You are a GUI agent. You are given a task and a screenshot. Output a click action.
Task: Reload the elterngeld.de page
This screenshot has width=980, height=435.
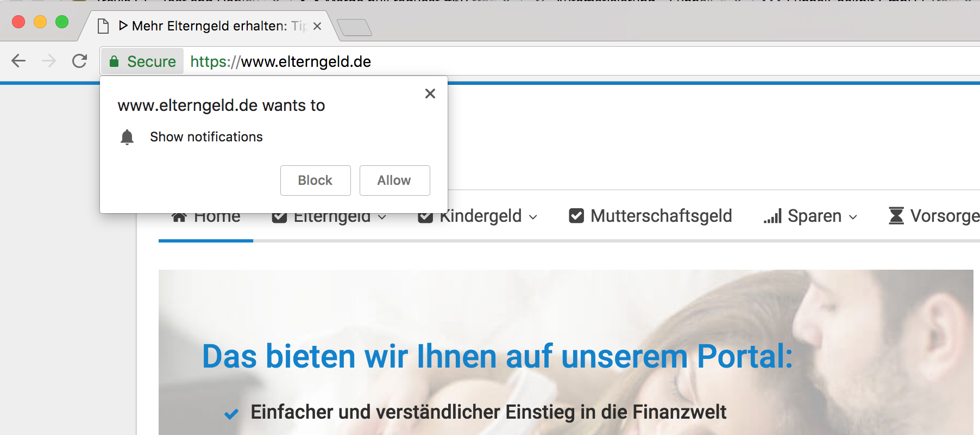tap(80, 61)
